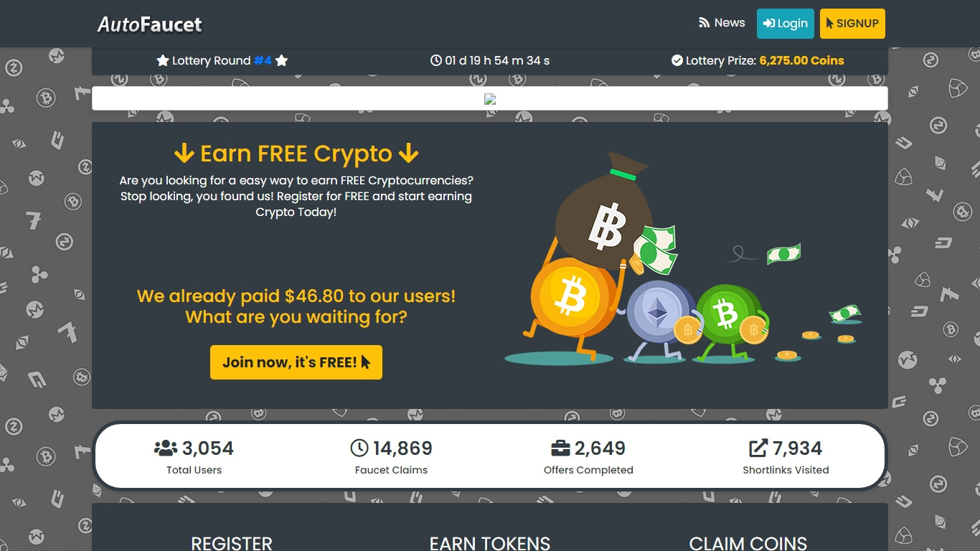Click the SIGNUP button
Screen dimensions: 980x551
[x=852, y=24]
